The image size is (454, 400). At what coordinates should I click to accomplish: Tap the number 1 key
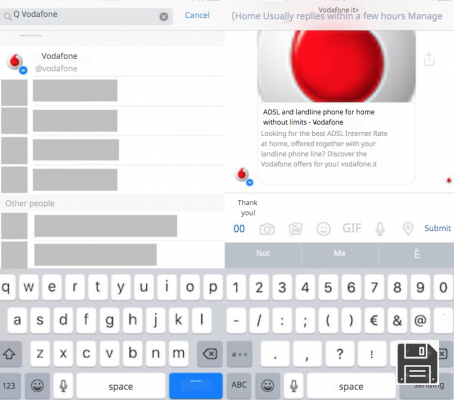[236, 288]
